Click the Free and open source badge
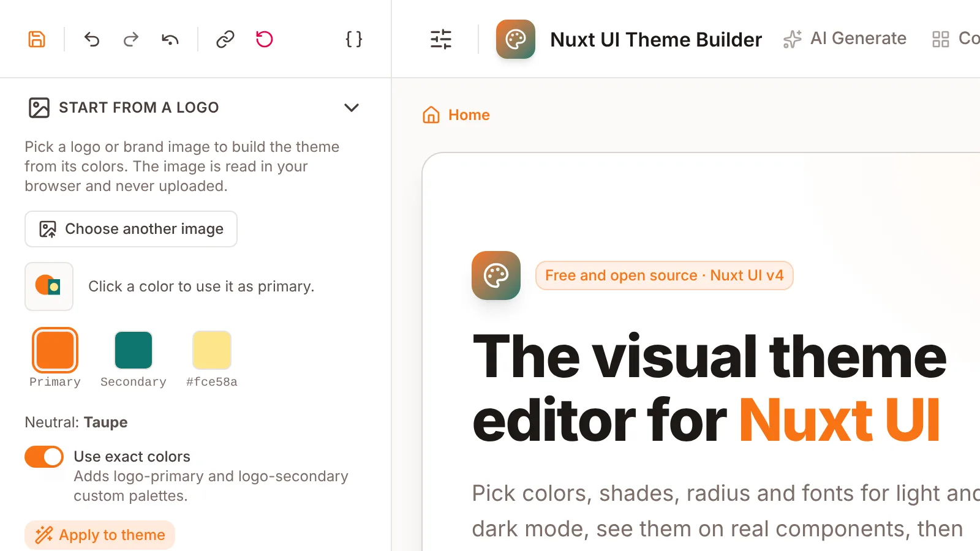Screen dimensions: 980x551 (x=665, y=275)
